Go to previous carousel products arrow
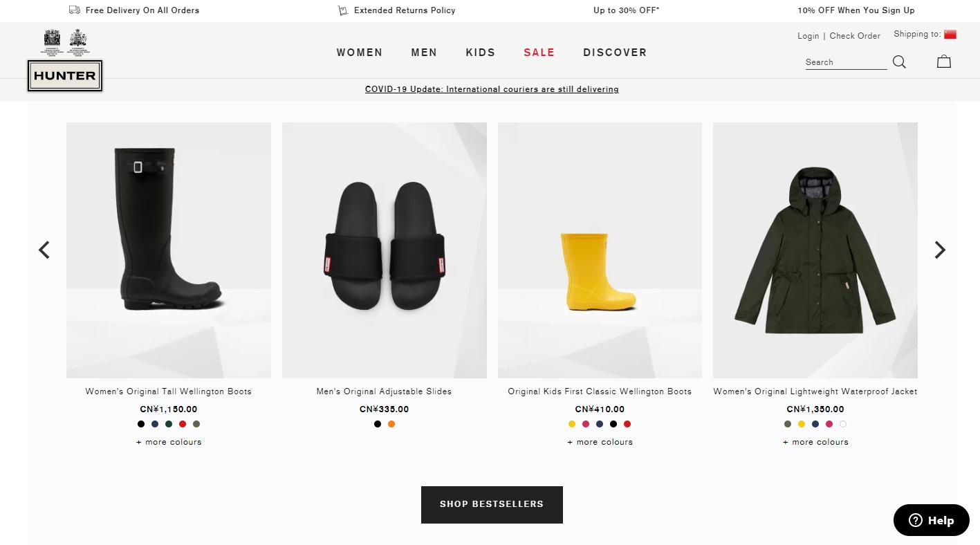980x545 pixels. coord(44,250)
